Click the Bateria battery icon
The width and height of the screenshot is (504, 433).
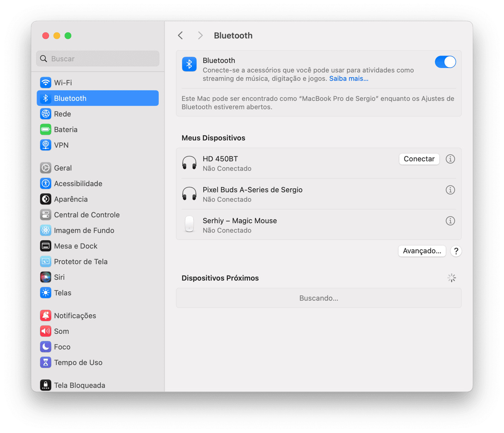[46, 129]
